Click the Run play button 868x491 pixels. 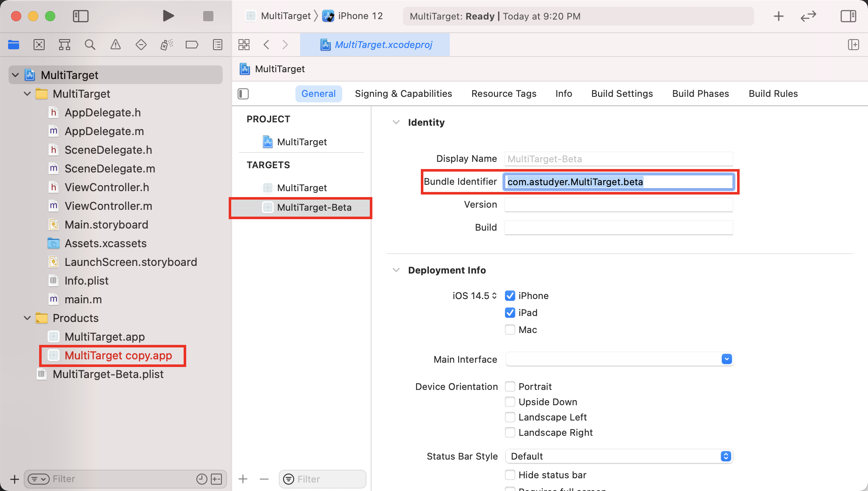tap(168, 16)
